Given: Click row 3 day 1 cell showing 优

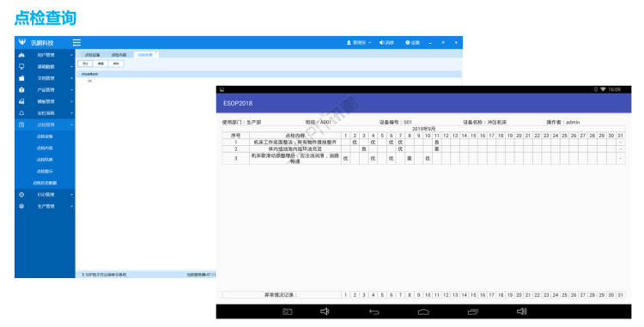Looking at the screenshot, I should point(346,159).
